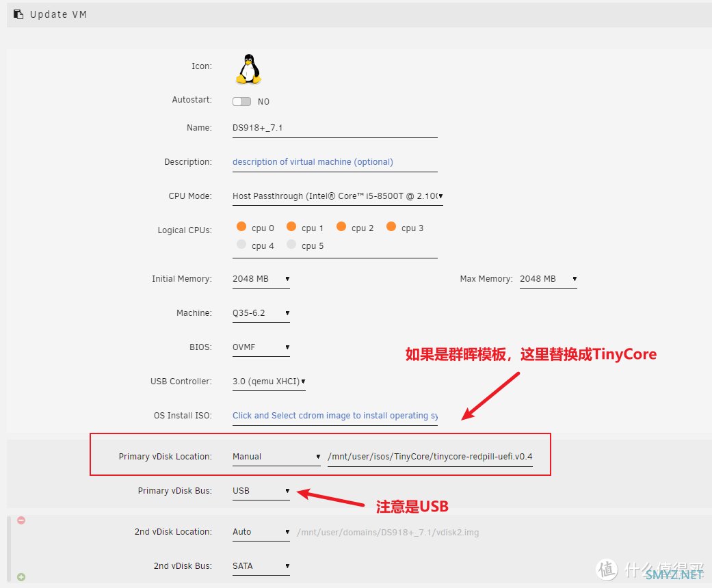Open the Machine type dropdown
This screenshot has height=588, width=712.
coord(261,313)
